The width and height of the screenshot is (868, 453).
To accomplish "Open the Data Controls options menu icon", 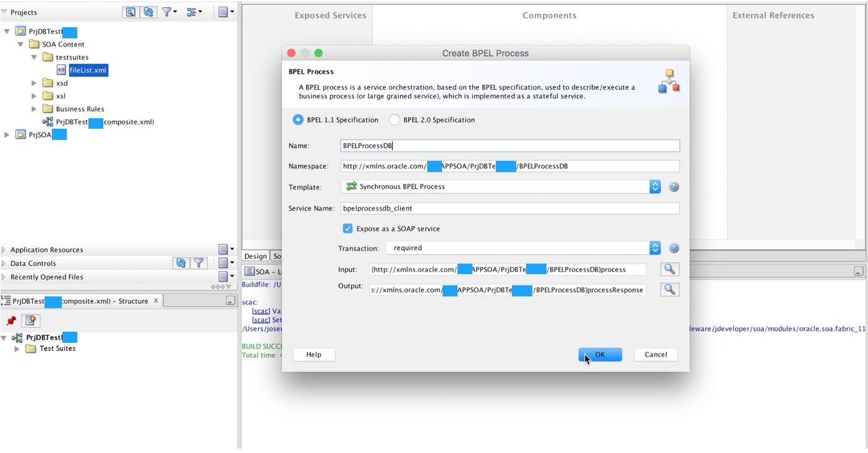I will coord(226,263).
